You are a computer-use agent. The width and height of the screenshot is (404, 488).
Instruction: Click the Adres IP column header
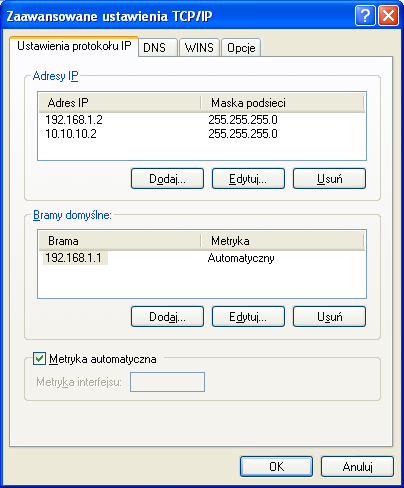tap(120, 103)
